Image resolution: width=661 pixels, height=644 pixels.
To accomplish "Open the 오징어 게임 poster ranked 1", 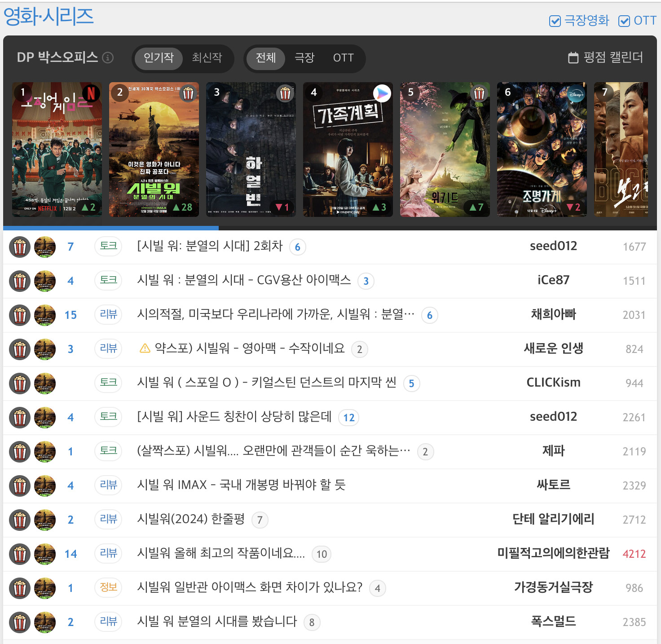I will (x=57, y=150).
